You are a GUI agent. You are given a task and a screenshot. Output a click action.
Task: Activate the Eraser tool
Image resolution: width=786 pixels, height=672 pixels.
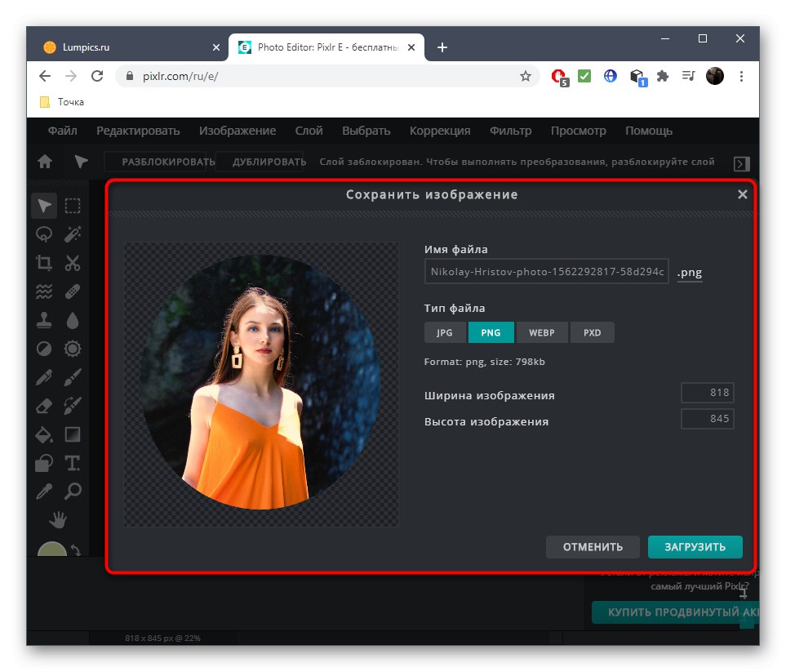click(44, 406)
